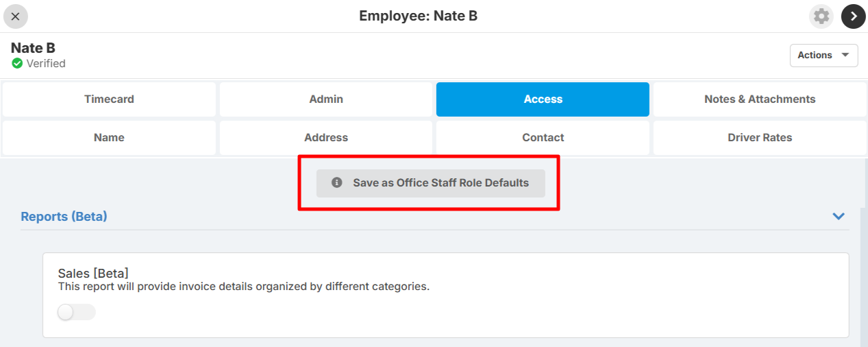Screen dimensions: 868x347
Task: Go to Notes & Attachments tab
Action: tap(760, 99)
